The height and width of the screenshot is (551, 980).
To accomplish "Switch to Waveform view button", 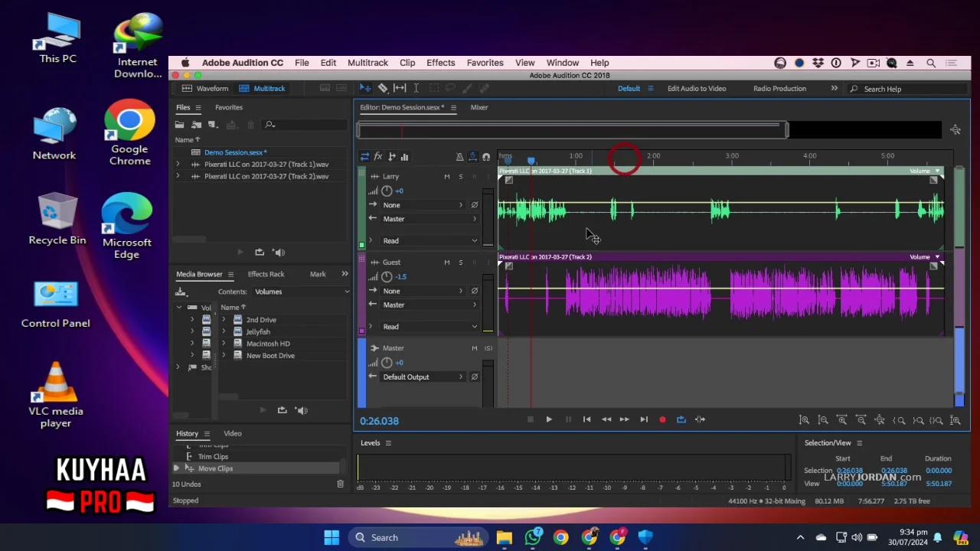I will [205, 89].
